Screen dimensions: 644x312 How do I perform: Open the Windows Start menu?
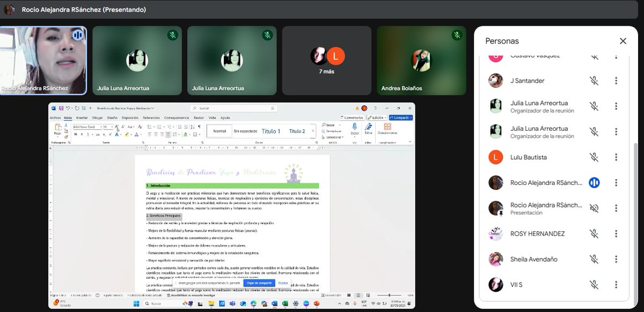(x=136, y=303)
